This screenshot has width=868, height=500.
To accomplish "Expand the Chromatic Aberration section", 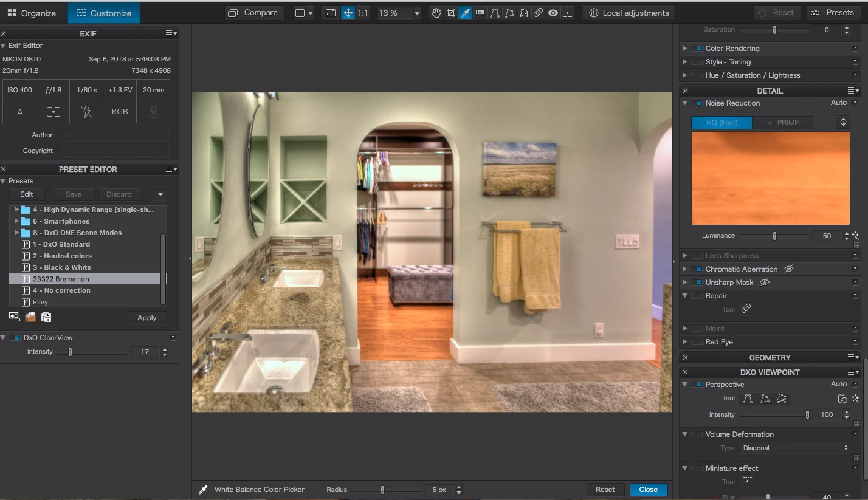I will click(685, 269).
